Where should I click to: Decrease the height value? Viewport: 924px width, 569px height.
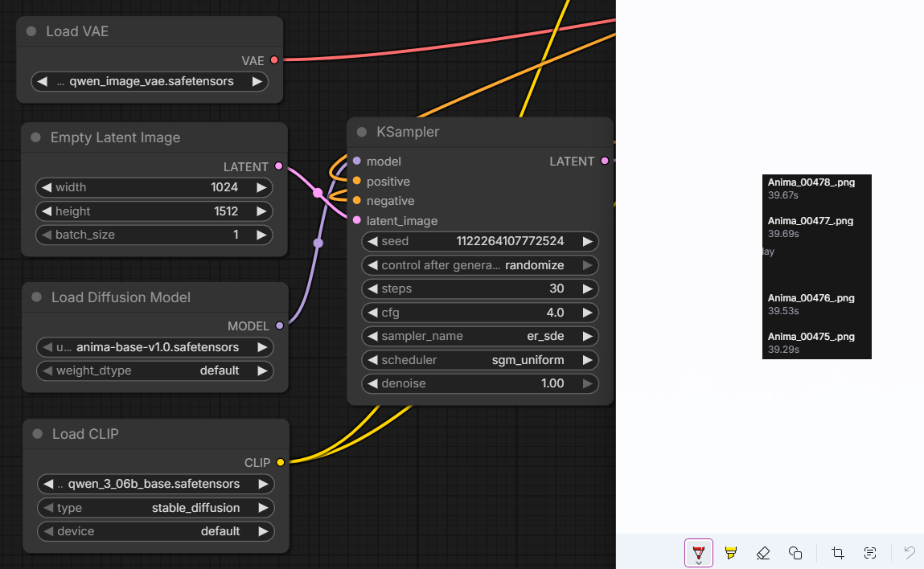(47, 211)
